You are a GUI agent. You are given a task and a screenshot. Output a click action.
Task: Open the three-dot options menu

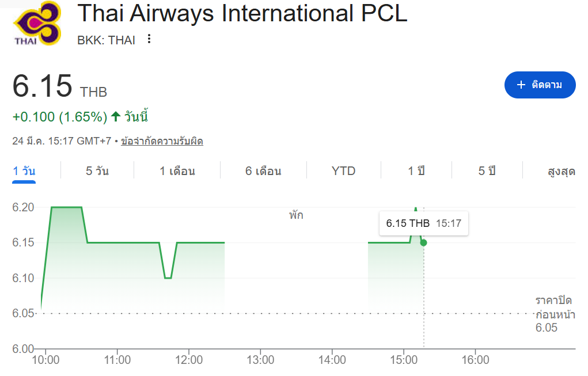pos(149,39)
